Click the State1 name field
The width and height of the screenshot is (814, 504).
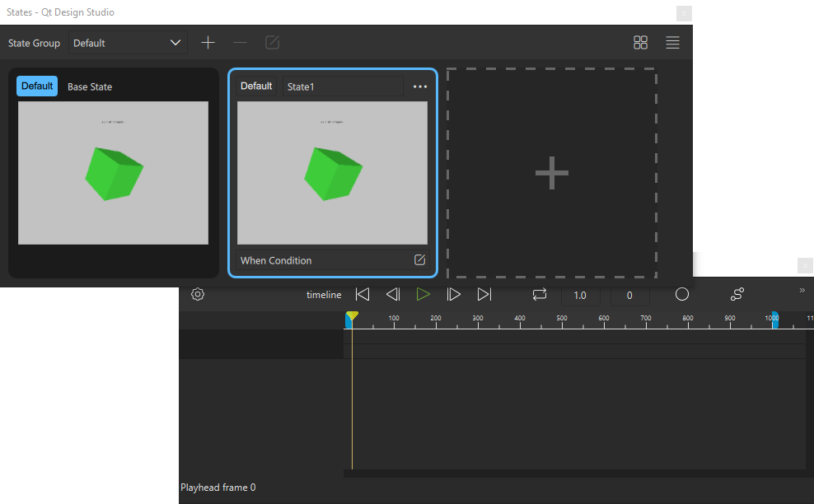(342, 86)
